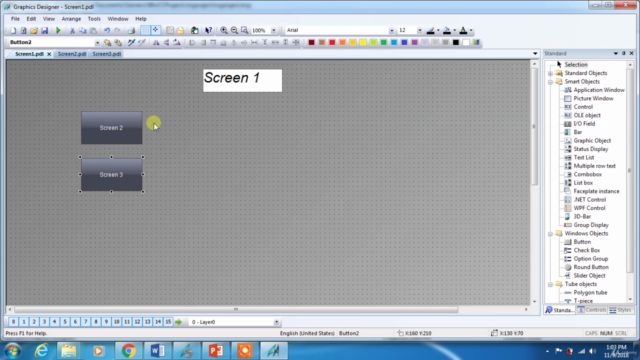Collapse the Windows Objects folder
This screenshot has width=640, height=360.
click(x=550, y=234)
